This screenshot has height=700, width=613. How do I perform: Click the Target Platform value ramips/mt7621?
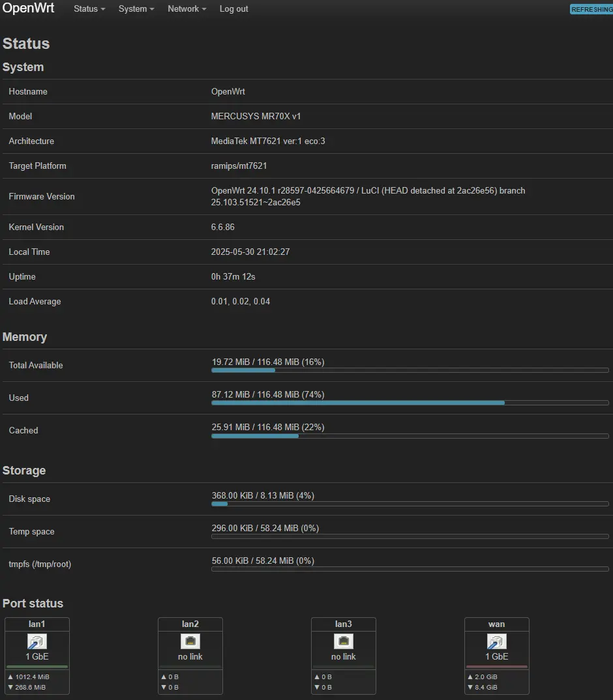click(x=239, y=166)
